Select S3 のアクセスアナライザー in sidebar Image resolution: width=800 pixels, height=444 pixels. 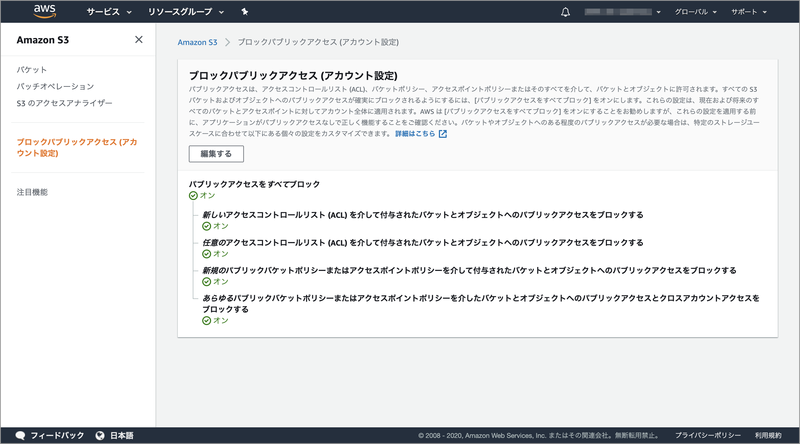[64, 103]
